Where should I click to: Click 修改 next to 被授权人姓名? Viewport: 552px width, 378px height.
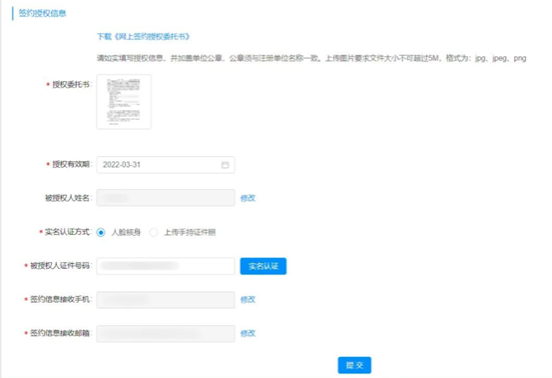pyautogui.click(x=248, y=198)
